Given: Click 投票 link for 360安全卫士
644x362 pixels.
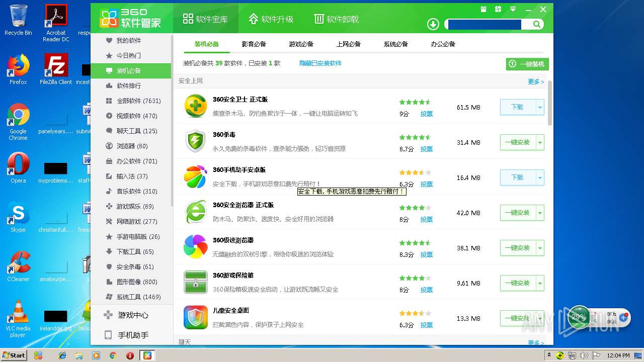Looking at the screenshot, I should coord(427,114).
